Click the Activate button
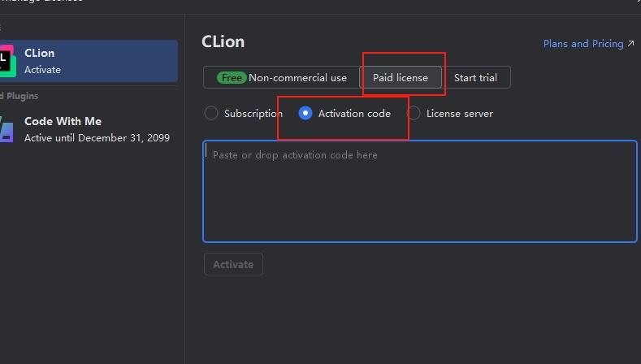Image resolution: width=641 pixels, height=364 pixels. 233,264
